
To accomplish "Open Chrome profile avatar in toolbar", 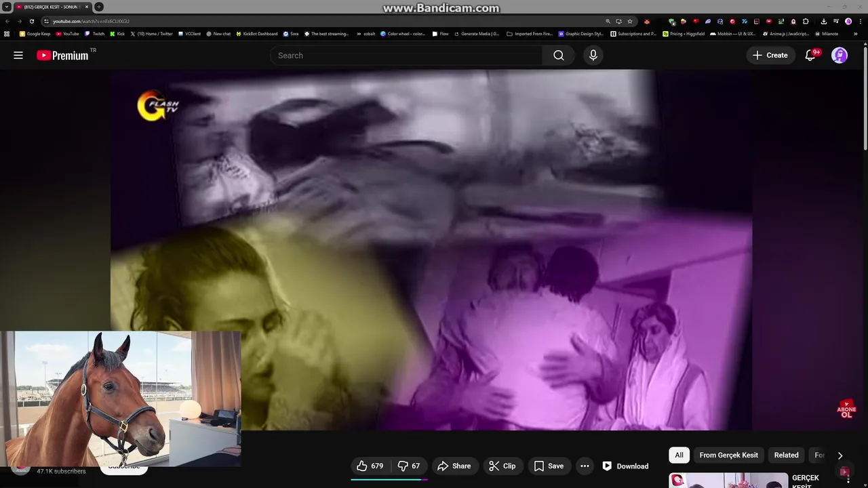I will 848,21.
